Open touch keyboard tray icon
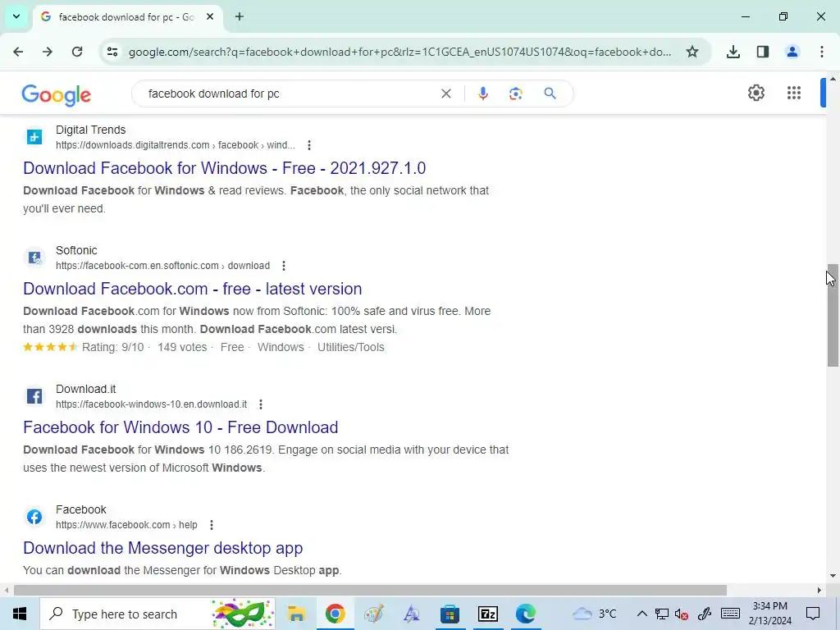 click(730, 614)
